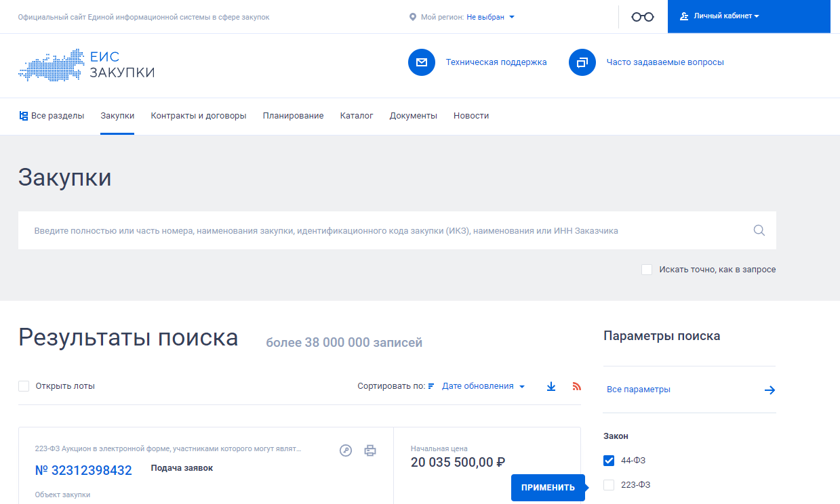Open the version for visually impaired (glasses icon)

tap(641, 16)
